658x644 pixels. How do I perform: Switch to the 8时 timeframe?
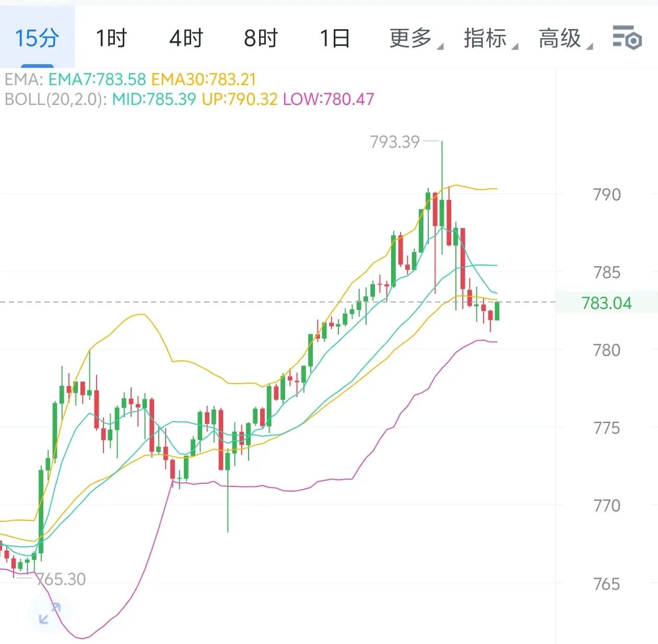point(261,38)
